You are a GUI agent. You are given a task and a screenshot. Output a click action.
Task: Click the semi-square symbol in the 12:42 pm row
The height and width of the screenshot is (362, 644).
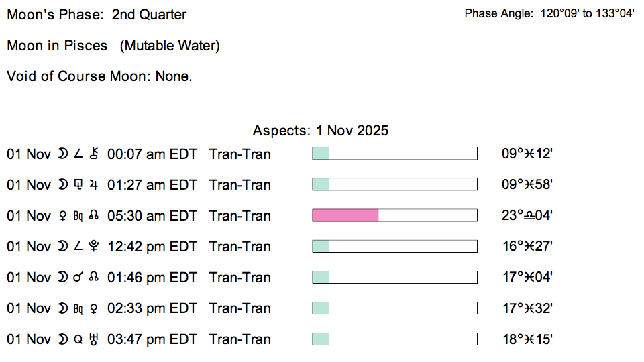[x=77, y=247]
